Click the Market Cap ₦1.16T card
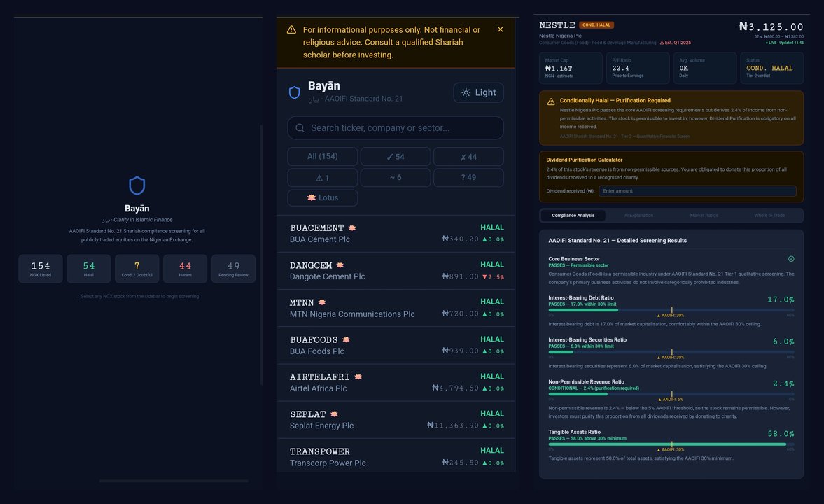This screenshot has height=504, width=824. tap(571, 68)
